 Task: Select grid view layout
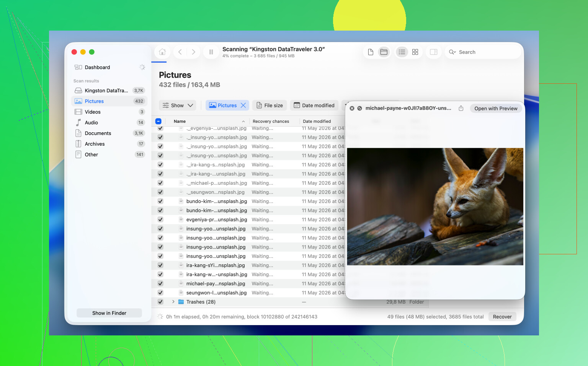415,52
